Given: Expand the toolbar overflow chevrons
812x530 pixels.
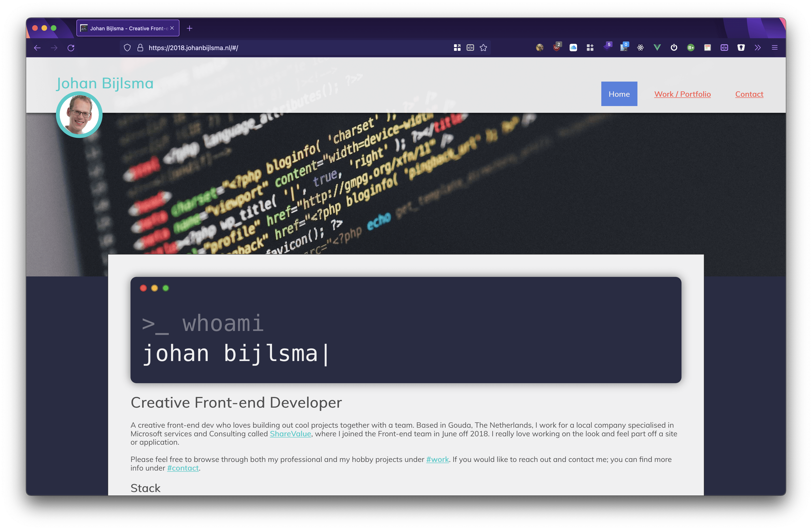Looking at the screenshot, I should tap(758, 48).
